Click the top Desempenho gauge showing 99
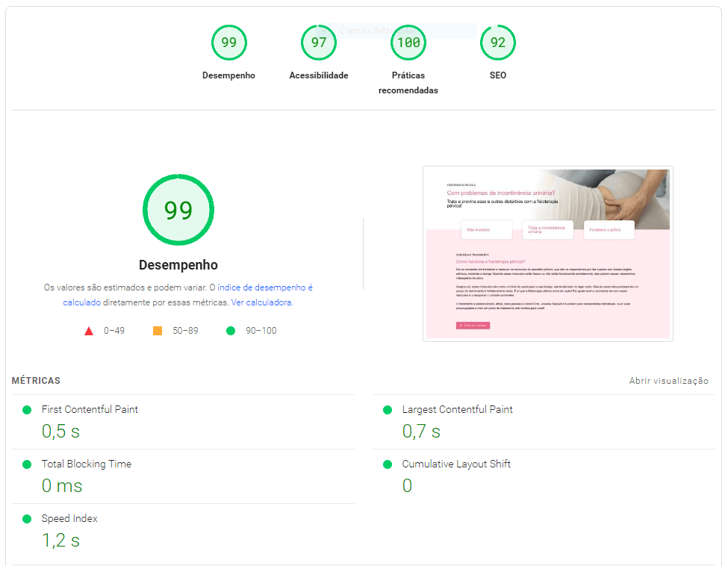728x566 pixels. coord(228,43)
